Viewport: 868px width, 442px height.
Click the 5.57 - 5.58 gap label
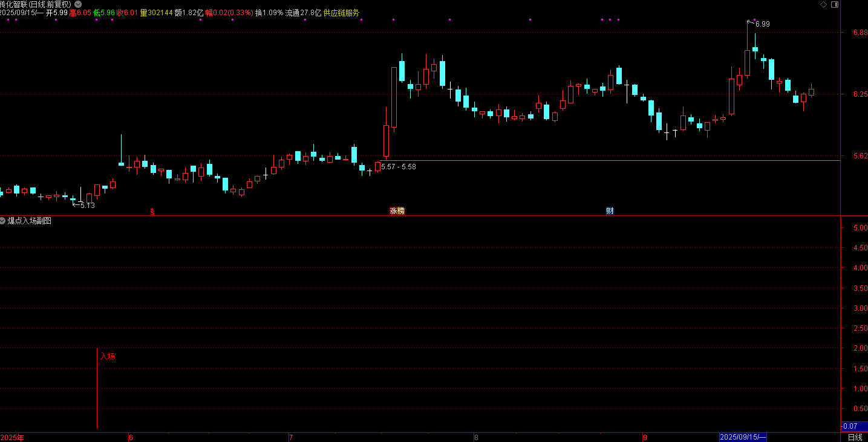point(399,167)
